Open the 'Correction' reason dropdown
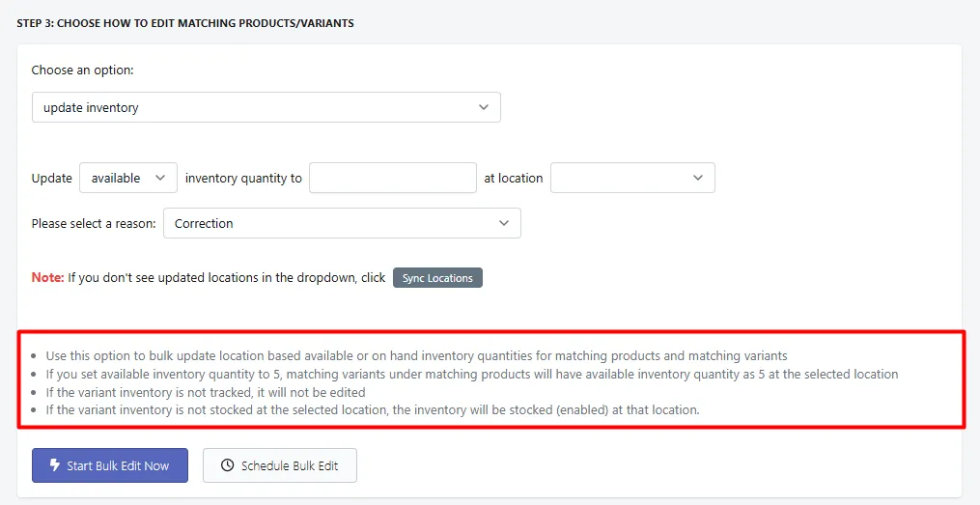This screenshot has width=980, height=505. tap(342, 223)
